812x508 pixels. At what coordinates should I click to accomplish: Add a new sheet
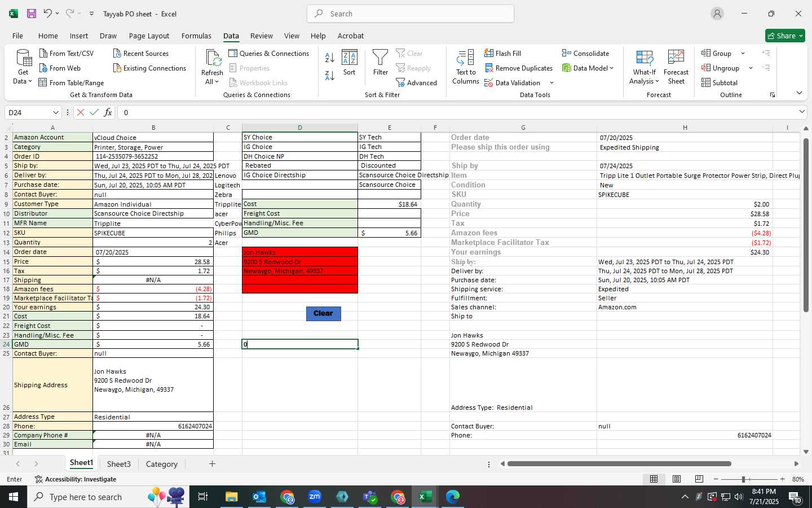point(212,464)
